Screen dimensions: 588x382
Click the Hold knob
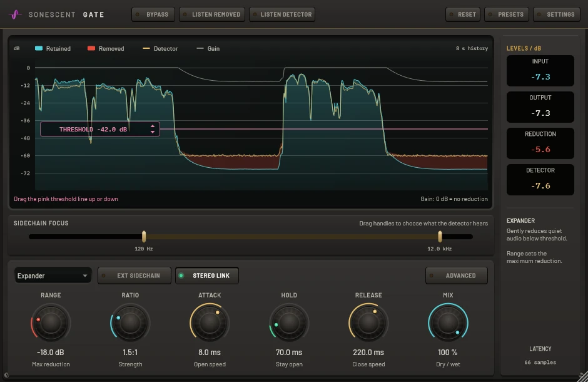tap(289, 323)
